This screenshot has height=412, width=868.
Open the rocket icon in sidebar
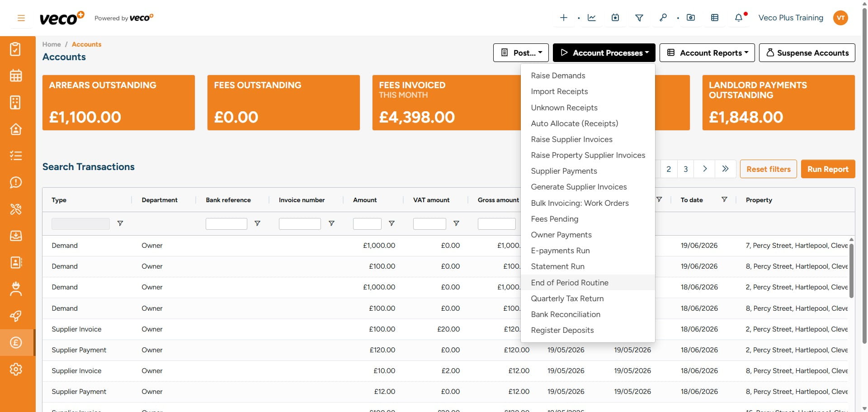coord(16,316)
